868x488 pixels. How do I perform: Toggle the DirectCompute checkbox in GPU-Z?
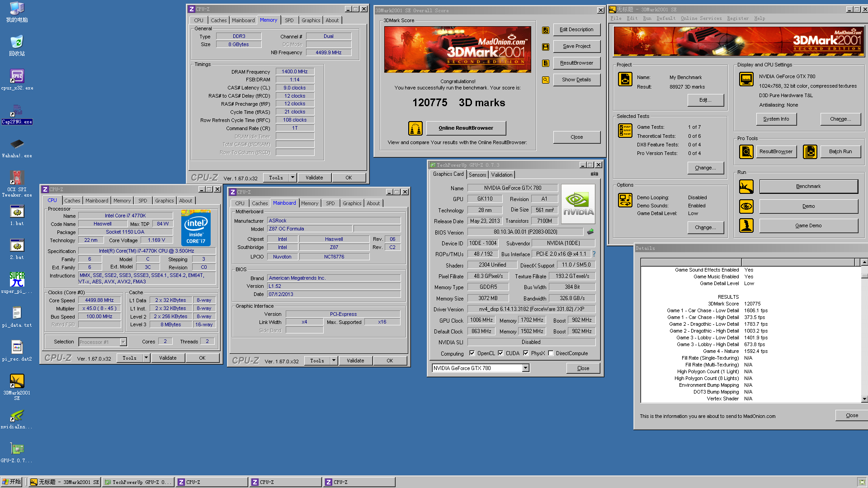(x=551, y=353)
